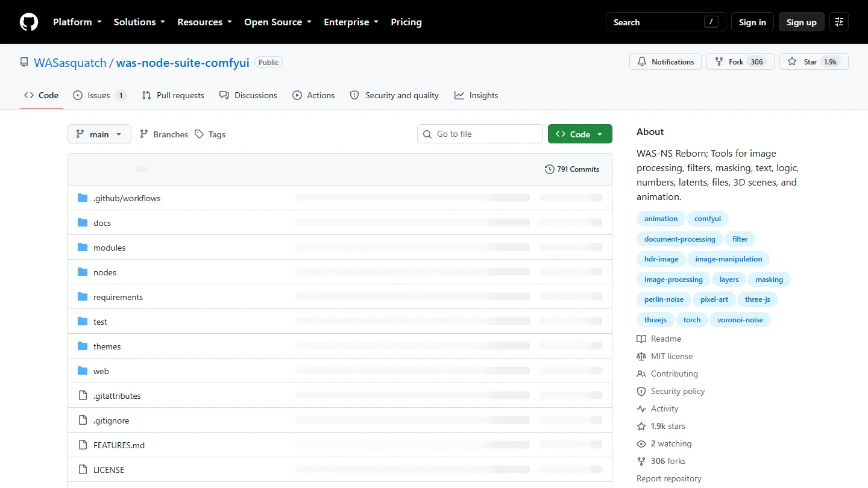
Task: View Branches link
Action: (164, 134)
